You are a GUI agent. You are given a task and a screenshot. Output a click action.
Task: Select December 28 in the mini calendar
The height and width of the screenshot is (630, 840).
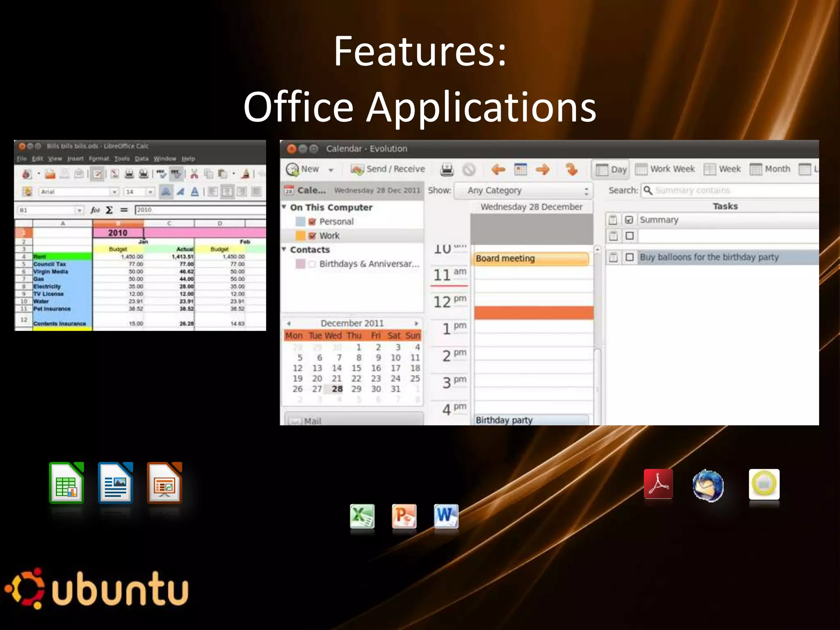337,389
